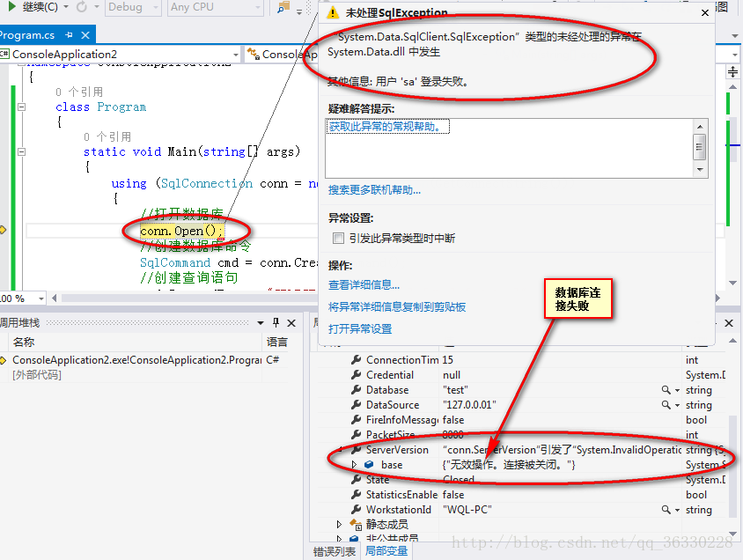Click the locals panel scroll up arrow
The width and height of the screenshot is (743, 560).
tap(732, 340)
